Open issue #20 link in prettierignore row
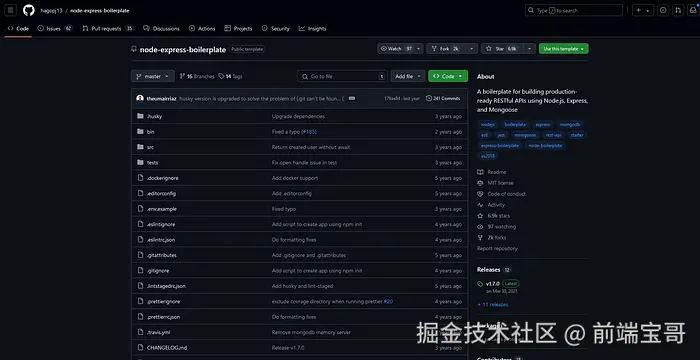 (x=388, y=301)
